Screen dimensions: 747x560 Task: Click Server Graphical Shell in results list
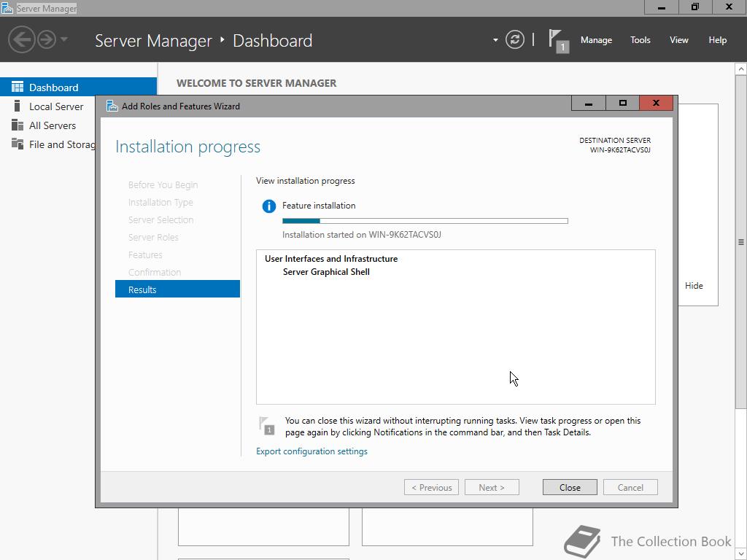[x=326, y=272]
